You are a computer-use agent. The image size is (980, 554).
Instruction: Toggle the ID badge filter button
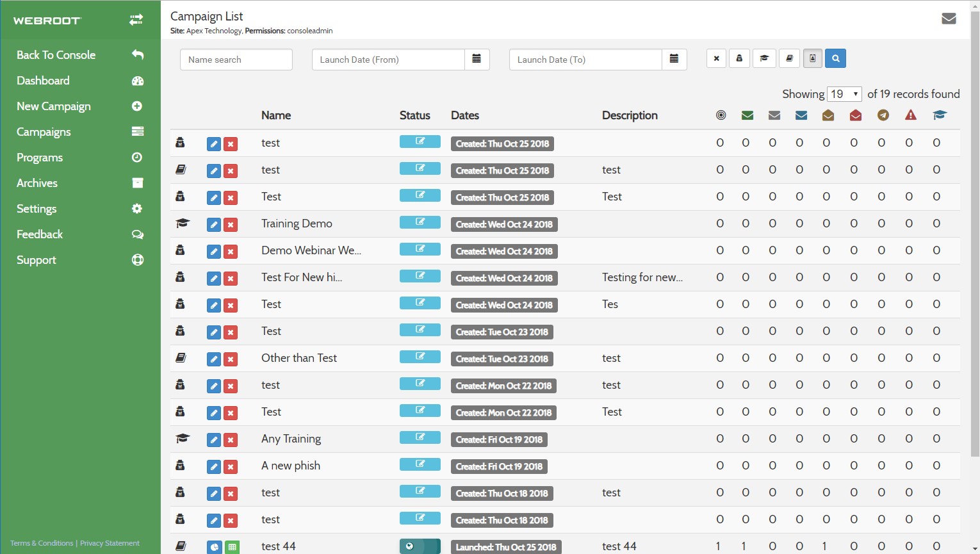(x=812, y=58)
